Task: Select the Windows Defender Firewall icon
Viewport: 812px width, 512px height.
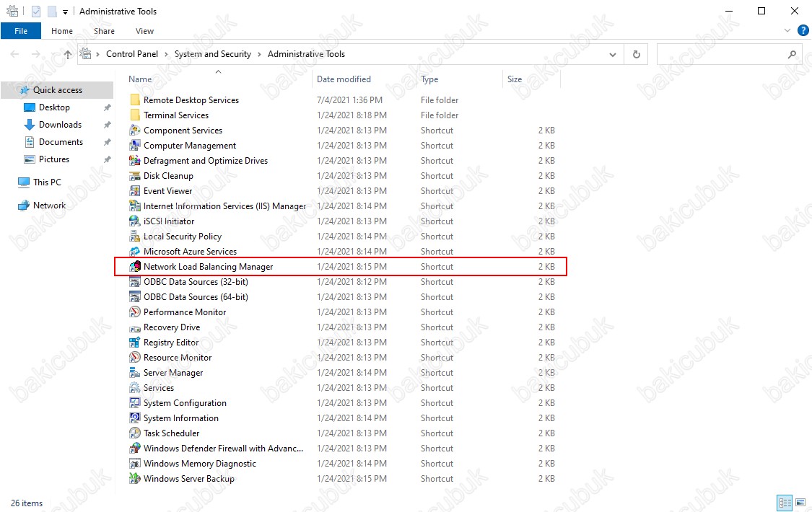Action: click(135, 449)
